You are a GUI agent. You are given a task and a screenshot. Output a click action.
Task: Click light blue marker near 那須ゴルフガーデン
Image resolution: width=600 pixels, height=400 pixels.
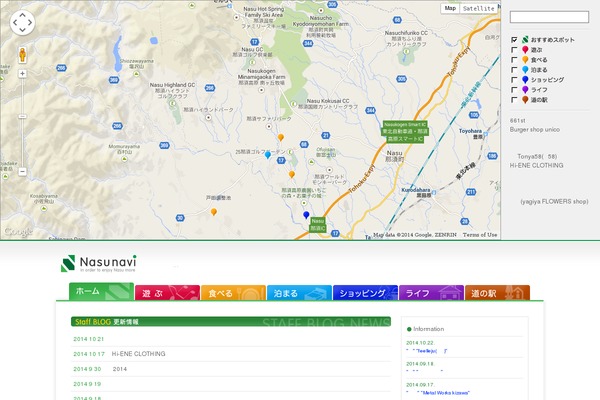tap(267, 155)
